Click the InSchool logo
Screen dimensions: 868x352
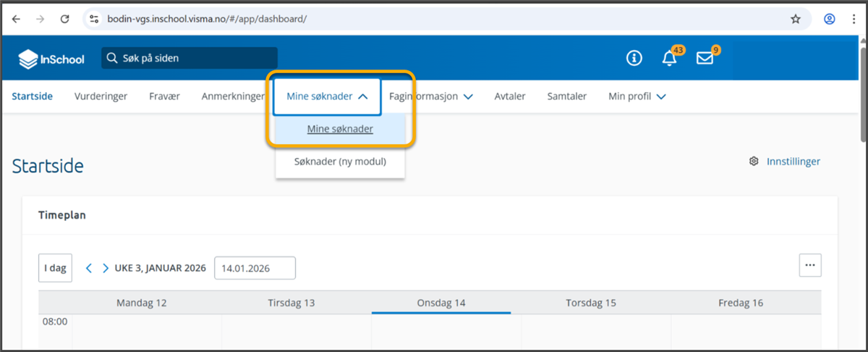pyautogui.click(x=51, y=59)
